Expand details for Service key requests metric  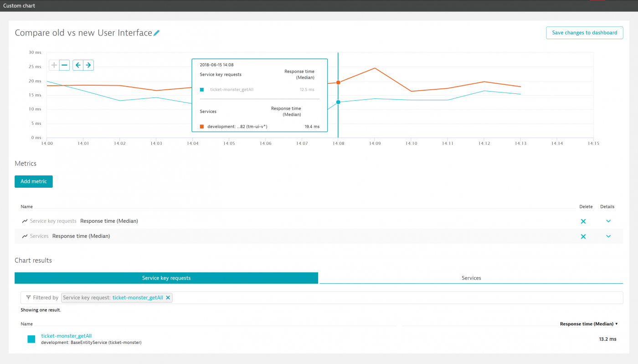click(608, 221)
